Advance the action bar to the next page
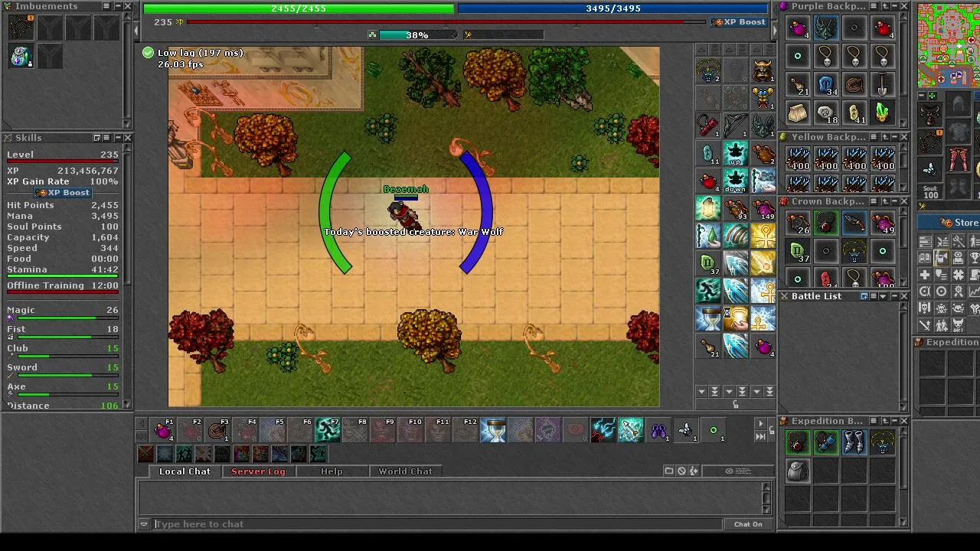 tap(760, 424)
